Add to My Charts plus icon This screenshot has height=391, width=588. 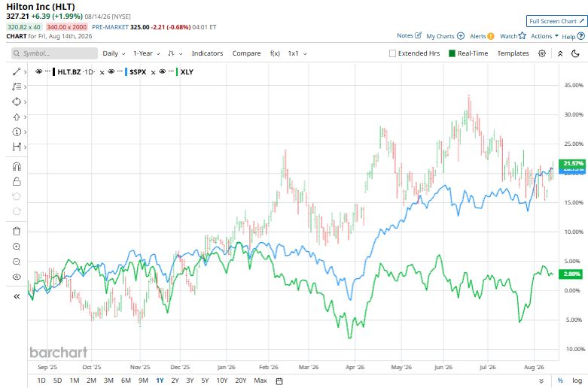point(461,36)
